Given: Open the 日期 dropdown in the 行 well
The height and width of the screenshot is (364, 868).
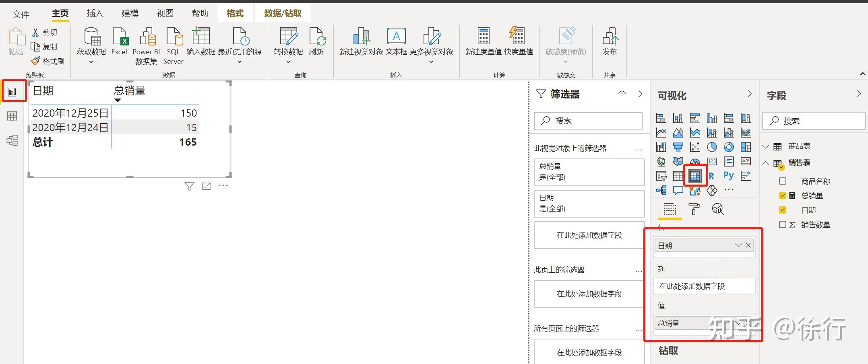Looking at the screenshot, I should [x=738, y=245].
